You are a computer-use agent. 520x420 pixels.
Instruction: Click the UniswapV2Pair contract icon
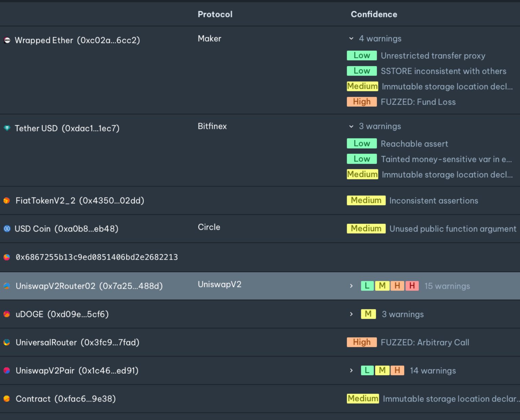(7, 371)
